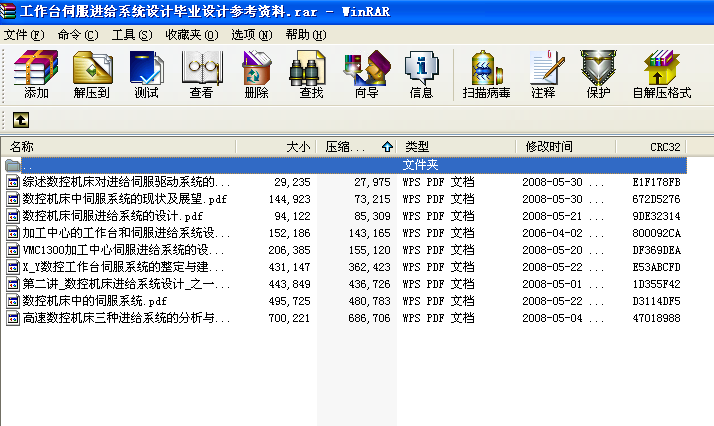Sort by 大小 column header

coord(276,147)
